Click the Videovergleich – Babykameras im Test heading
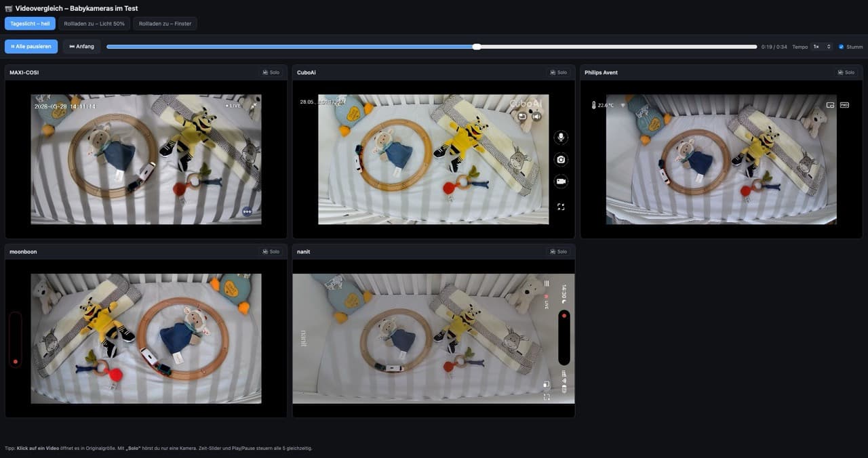The image size is (868, 458). (77, 8)
